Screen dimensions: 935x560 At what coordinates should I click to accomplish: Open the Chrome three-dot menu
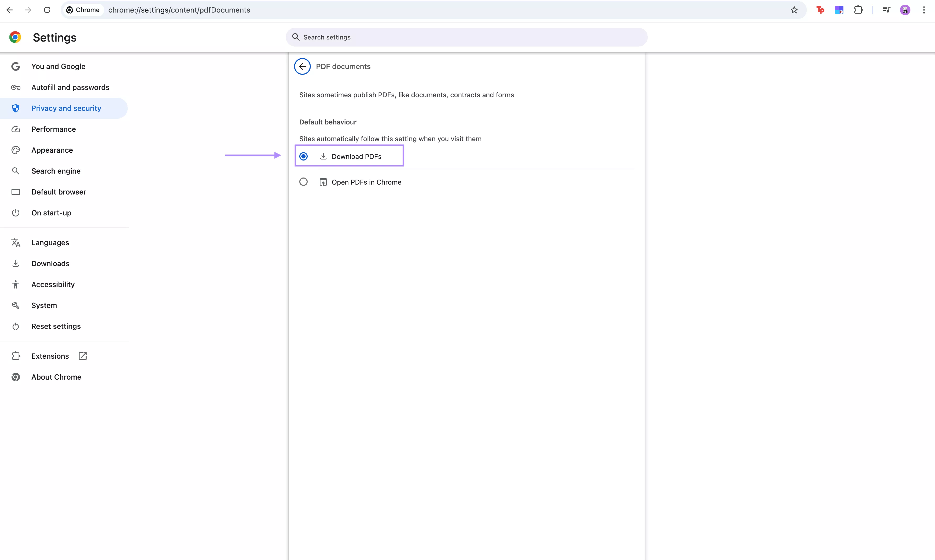924,10
